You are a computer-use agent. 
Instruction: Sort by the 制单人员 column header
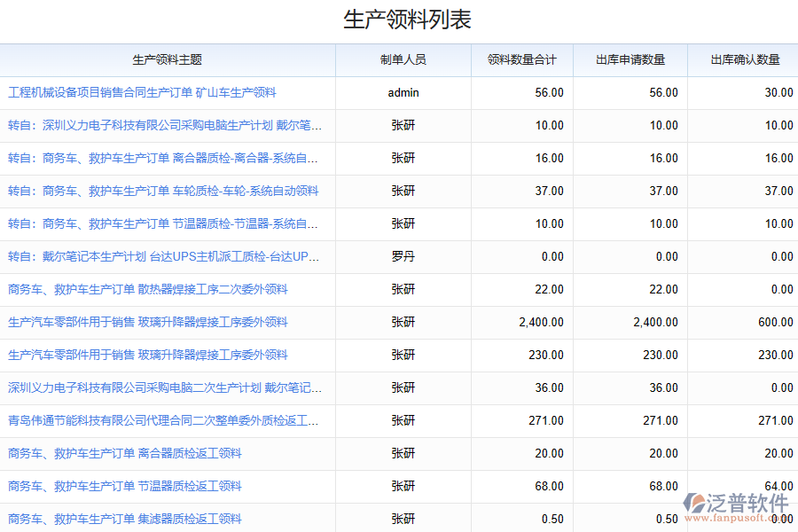(403, 59)
